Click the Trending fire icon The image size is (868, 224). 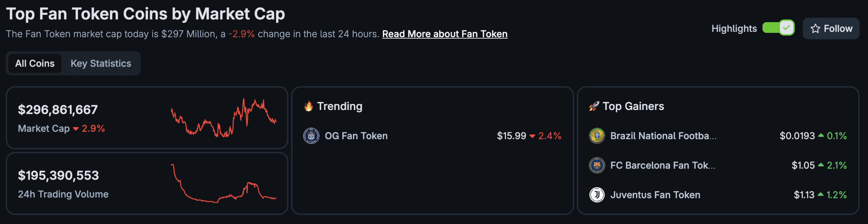tap(309, 106)
